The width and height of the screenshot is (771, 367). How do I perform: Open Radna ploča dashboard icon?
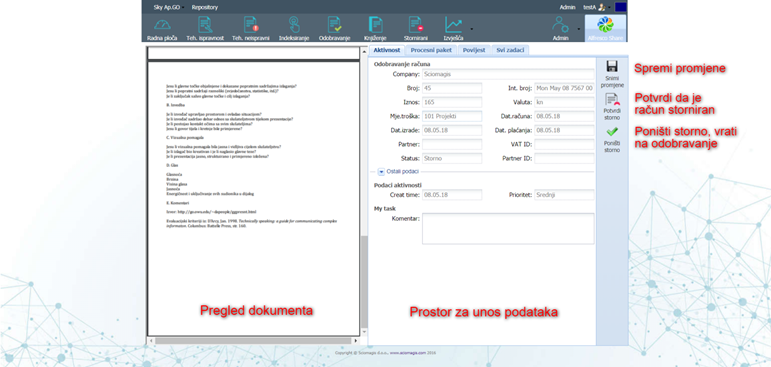click(162, 29)
